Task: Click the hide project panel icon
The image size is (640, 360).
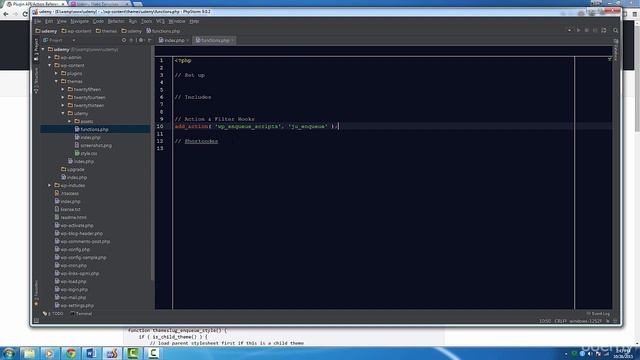Action: pos(150,40)
